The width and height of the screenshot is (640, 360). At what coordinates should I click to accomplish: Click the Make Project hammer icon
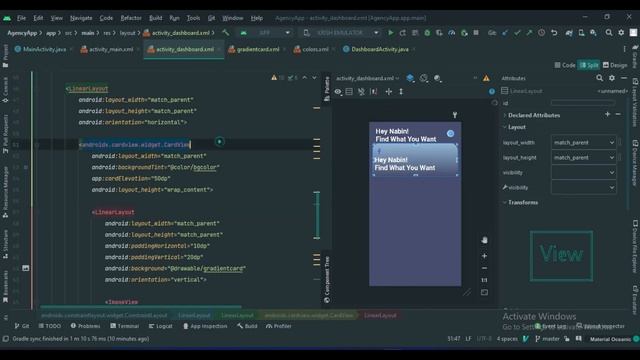tap(226, 33)
